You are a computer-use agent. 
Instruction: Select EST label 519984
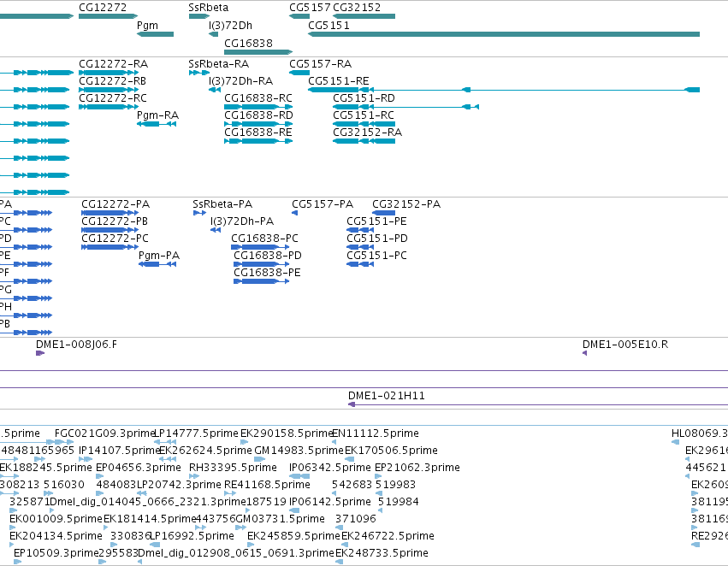(x=399, y=502)
